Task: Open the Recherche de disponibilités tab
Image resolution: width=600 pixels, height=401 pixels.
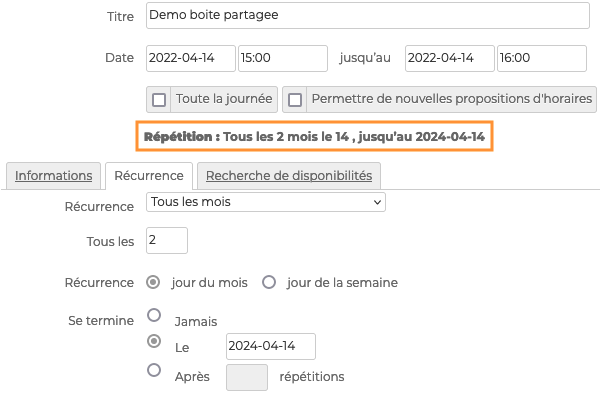Action: pyautogui.click(x=289, y=176)
